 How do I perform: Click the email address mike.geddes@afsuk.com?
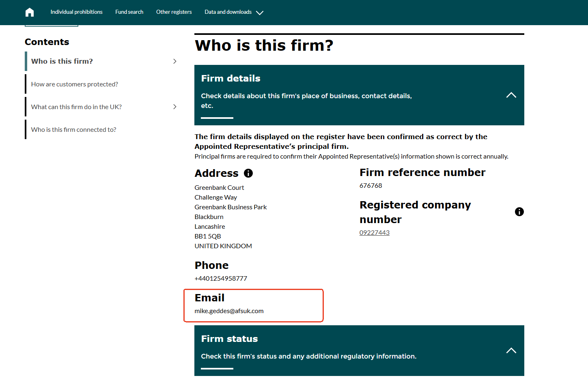(229, 311)
